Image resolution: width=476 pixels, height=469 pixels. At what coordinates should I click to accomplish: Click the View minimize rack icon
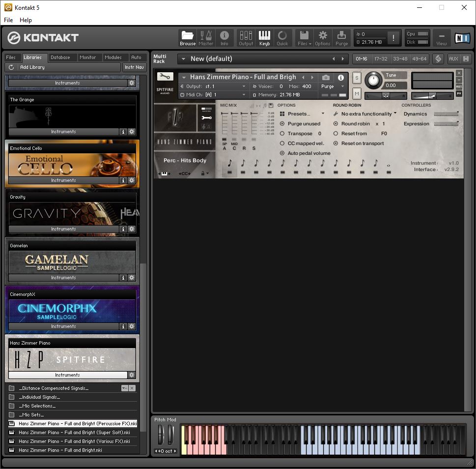442,38
